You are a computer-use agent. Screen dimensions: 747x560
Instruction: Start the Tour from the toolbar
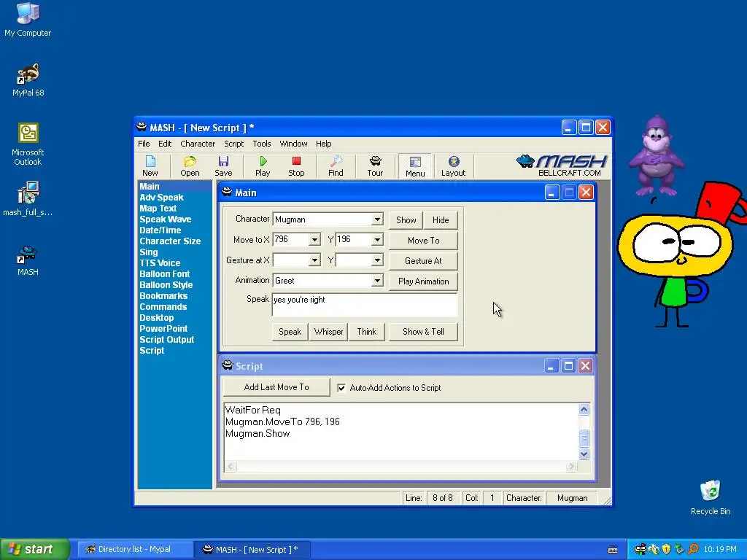click(375, 166)
